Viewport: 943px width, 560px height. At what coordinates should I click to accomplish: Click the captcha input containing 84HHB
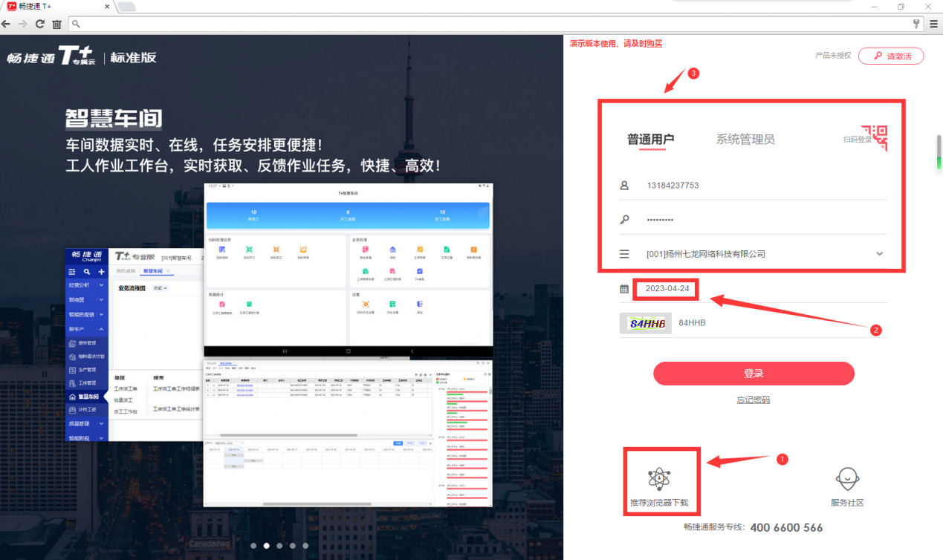tap(780, 324)
